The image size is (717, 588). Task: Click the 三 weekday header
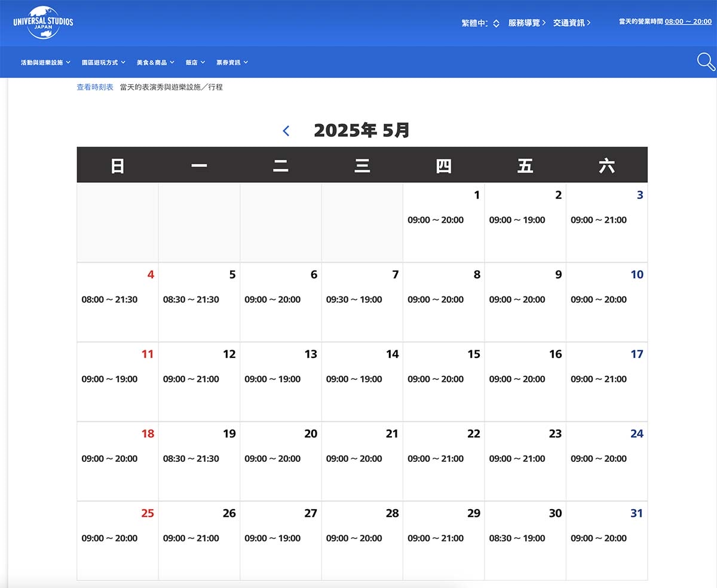pos(362,166)
